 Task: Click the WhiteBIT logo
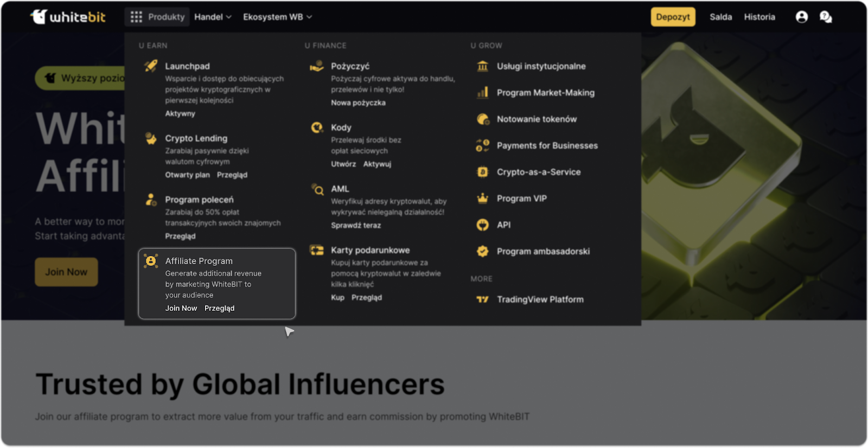pyautogui.click(x=68, y=17)
